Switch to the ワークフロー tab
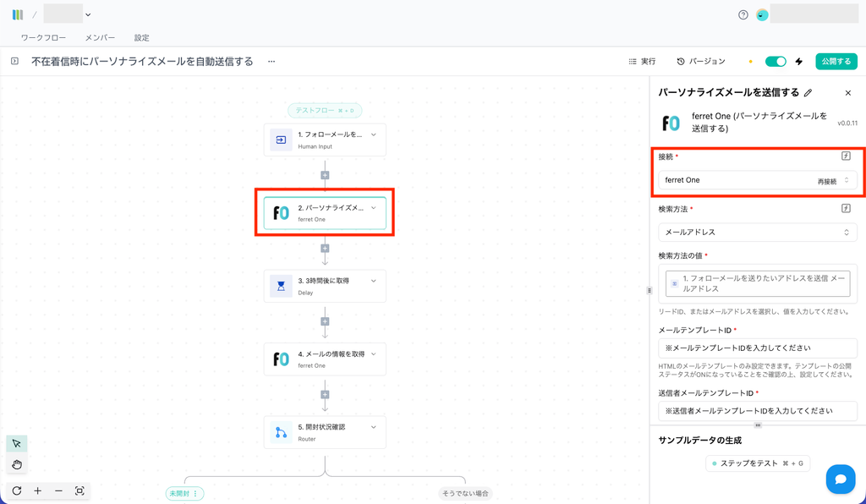The height and width of the screenshot is (504, 866). (43, 37)
